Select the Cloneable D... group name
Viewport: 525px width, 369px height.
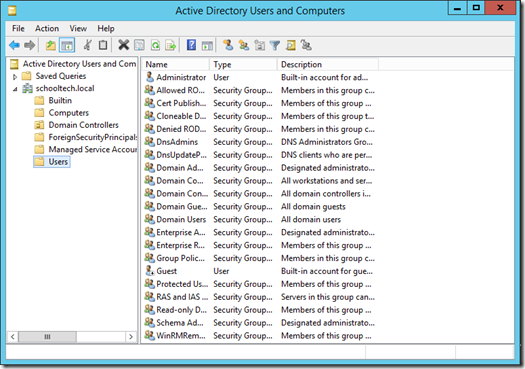181,116
